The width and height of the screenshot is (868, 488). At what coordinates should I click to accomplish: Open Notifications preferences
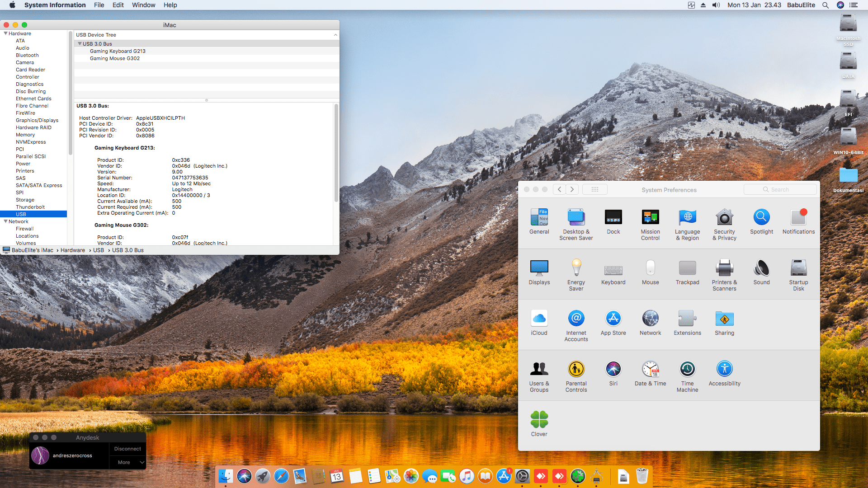pos(798,217)
